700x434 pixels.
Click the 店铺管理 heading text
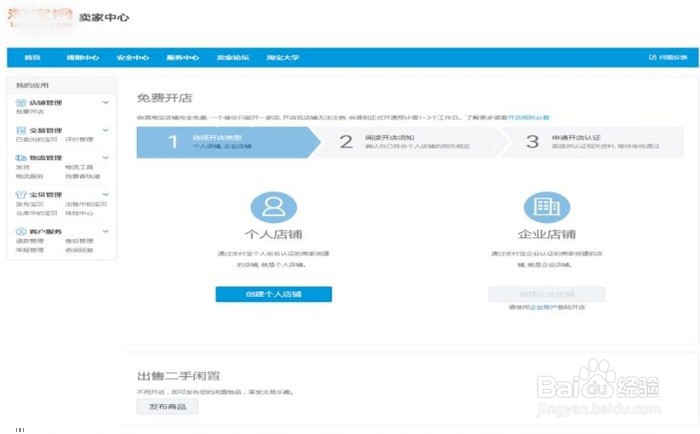(46, 103)
